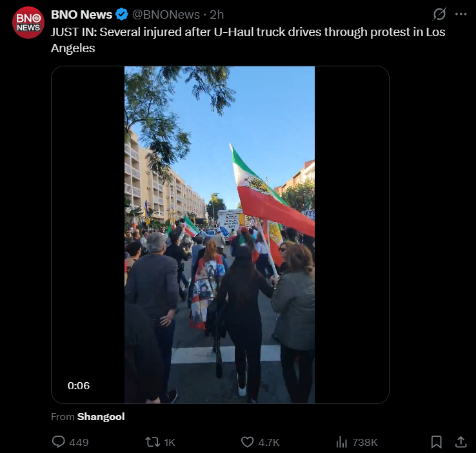
Task: Open the BNO News display name link
Action: [x=82, y=15]
